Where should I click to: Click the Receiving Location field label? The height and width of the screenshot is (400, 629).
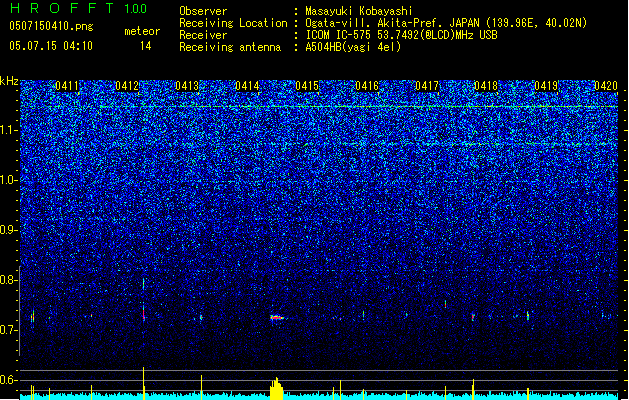click(233, 23)
